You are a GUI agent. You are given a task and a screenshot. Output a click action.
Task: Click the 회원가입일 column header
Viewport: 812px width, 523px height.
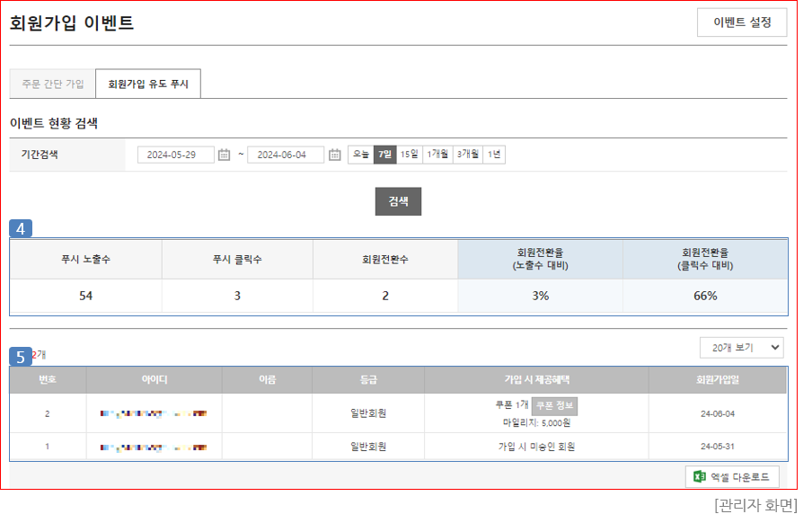[x=718, y=380]
